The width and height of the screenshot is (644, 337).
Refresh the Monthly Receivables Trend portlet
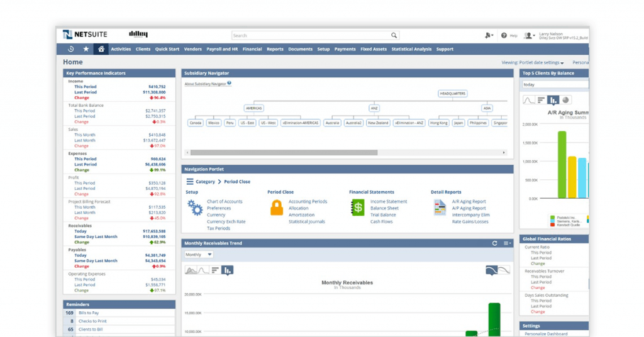(494, 243)
